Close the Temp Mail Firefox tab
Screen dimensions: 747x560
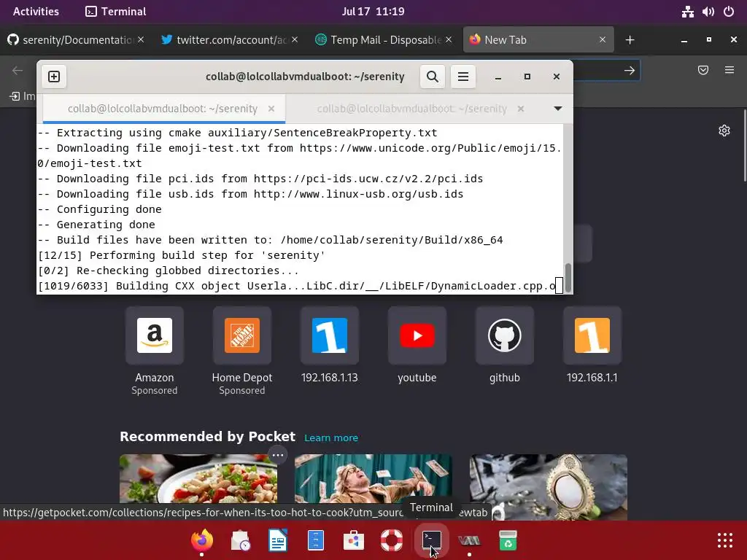tap(449, 40)
